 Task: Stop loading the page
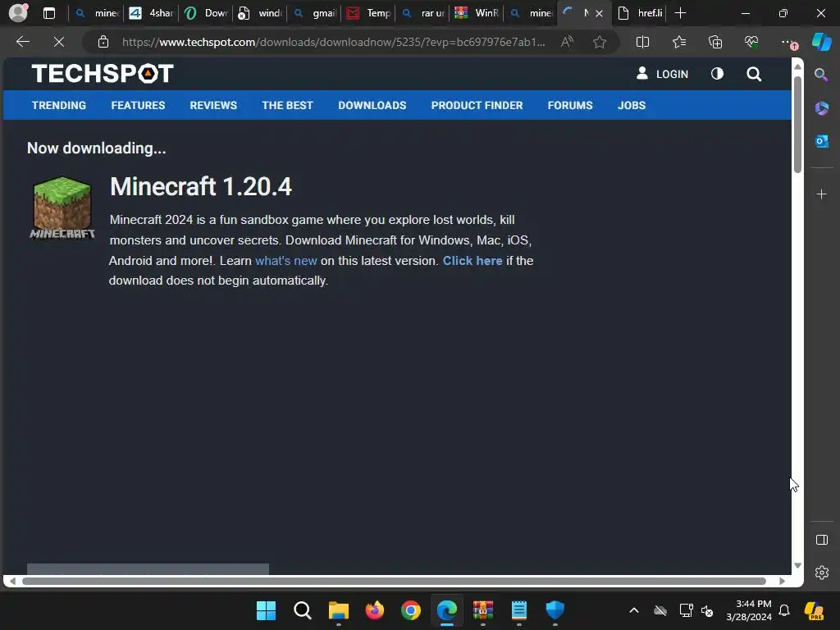(59, 42)
